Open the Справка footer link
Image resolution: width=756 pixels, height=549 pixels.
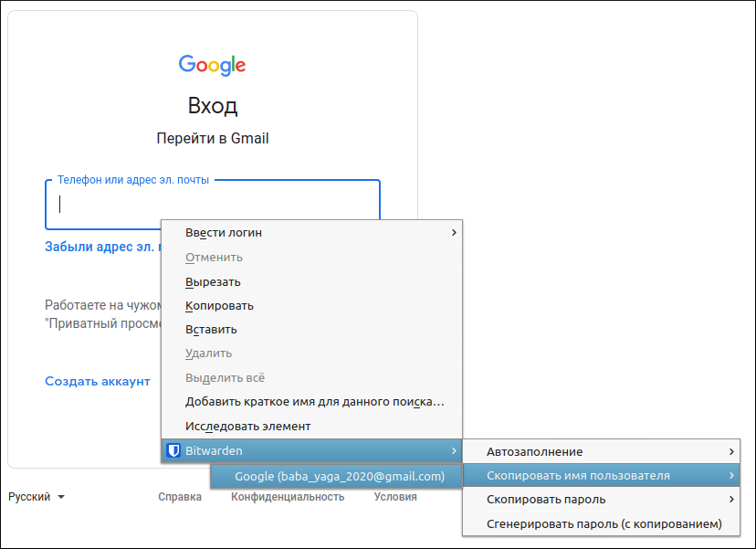coord(180,497)
